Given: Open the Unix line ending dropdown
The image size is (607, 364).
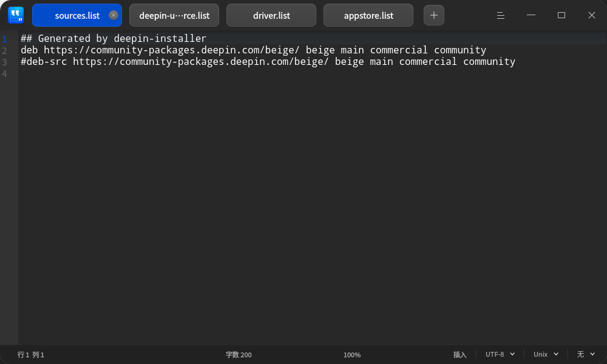Looking at the screenshot, I should (x=546, y=354).
